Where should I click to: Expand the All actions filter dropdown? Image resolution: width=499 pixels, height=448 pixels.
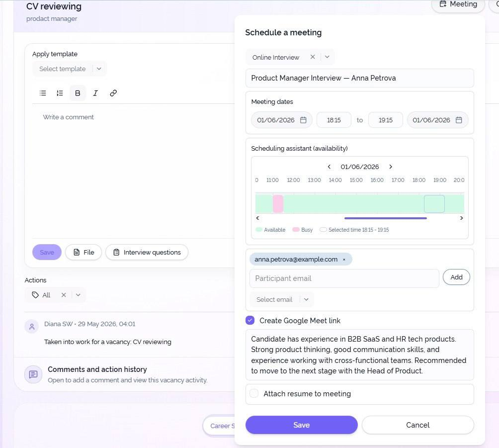pos(78,295)
